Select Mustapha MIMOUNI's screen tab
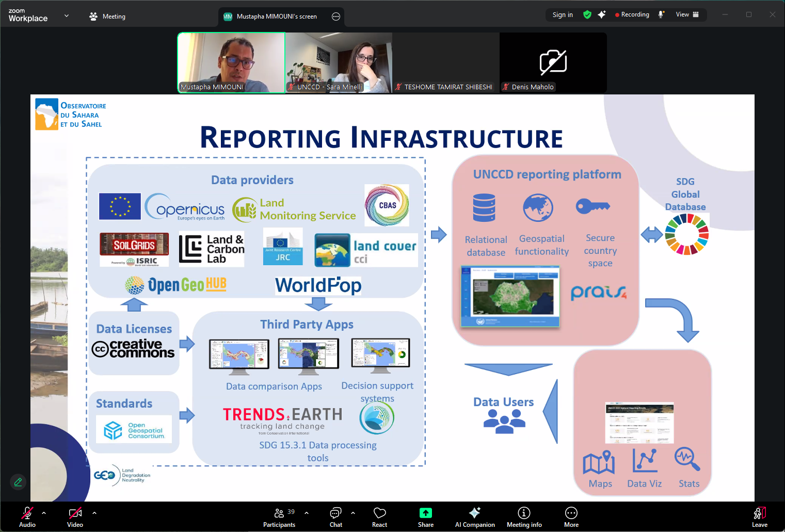 click(275, 16)
